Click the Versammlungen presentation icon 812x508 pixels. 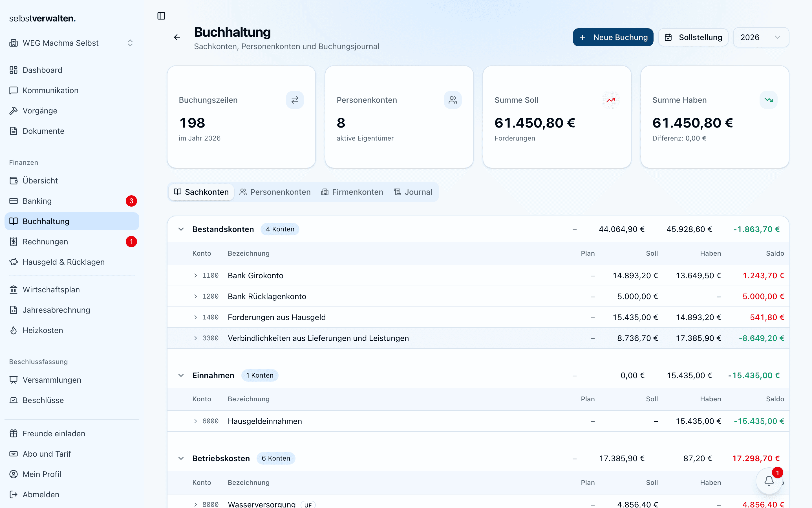[14, 380]
